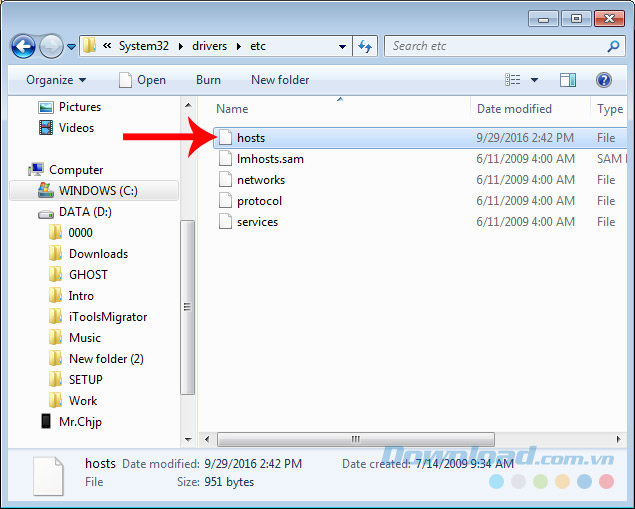Open Downloads folder in sidebar
Screen dimensions: 635x509
88,254
